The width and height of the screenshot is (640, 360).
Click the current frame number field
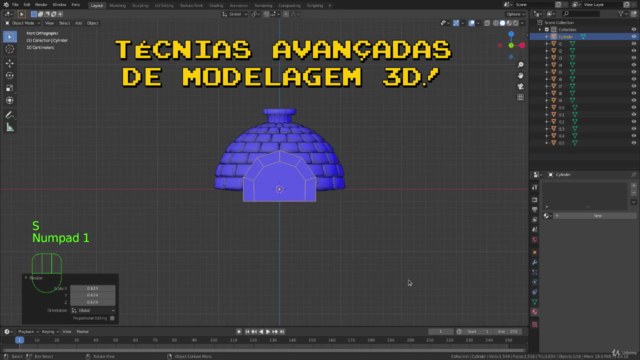pyautogui.click(x=440, y=332)
